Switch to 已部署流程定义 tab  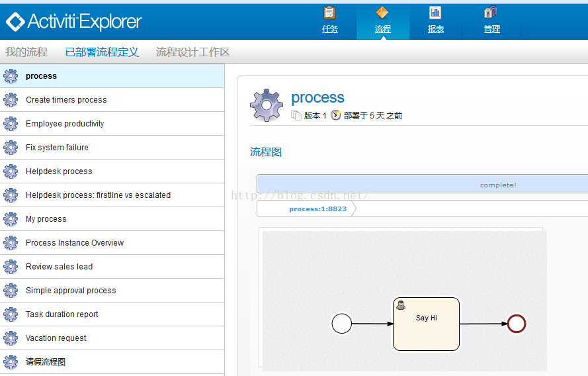pos(102,52)
